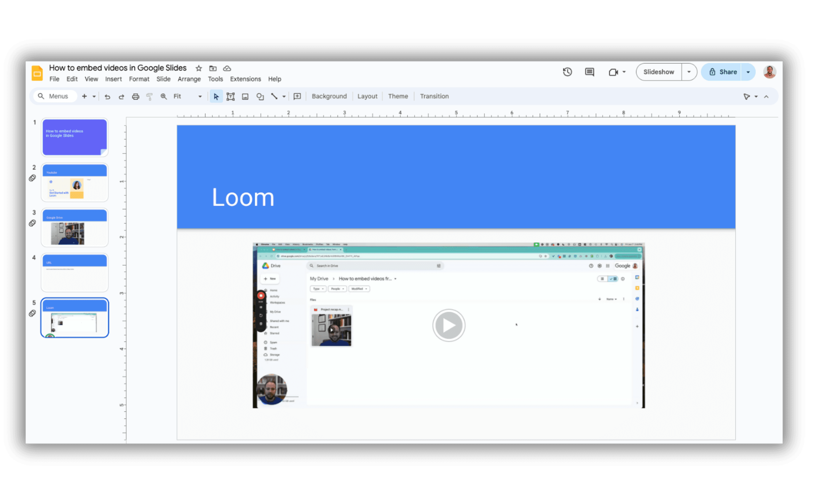Check the cloud save status icon
Viewport: 819px width, 504px height.
[x=227, y=68]
